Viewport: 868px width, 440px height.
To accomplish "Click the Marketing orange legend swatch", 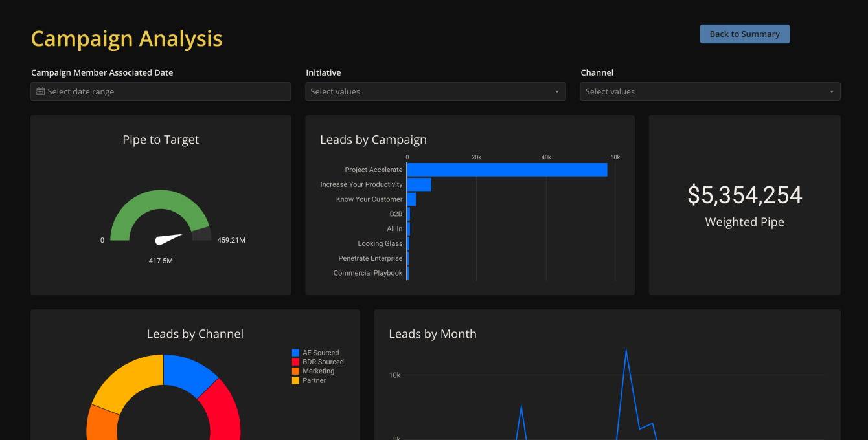I will click(296, 371).
